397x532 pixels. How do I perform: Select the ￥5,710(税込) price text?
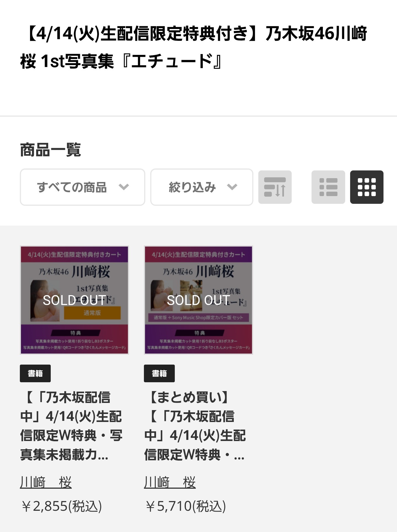(185, 506)
